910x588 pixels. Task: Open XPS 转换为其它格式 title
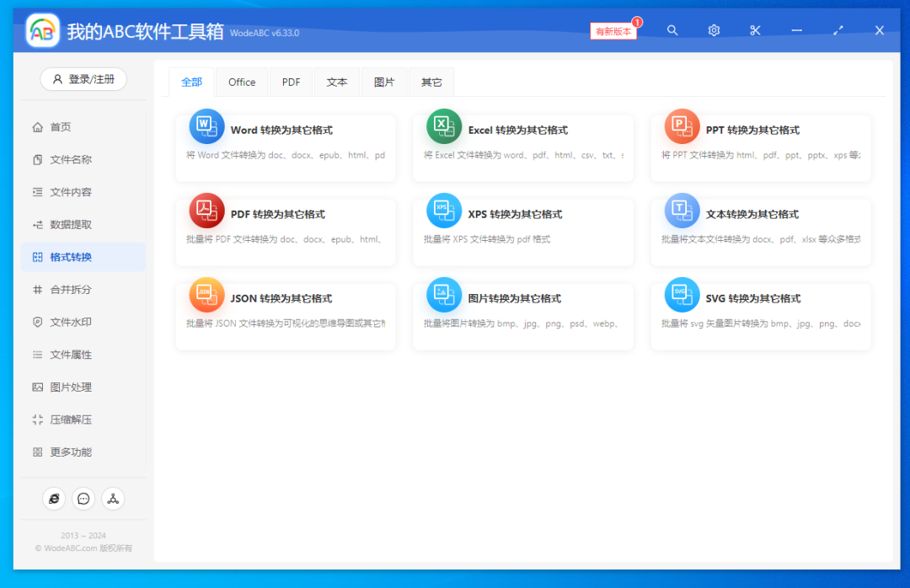point(515,214)
